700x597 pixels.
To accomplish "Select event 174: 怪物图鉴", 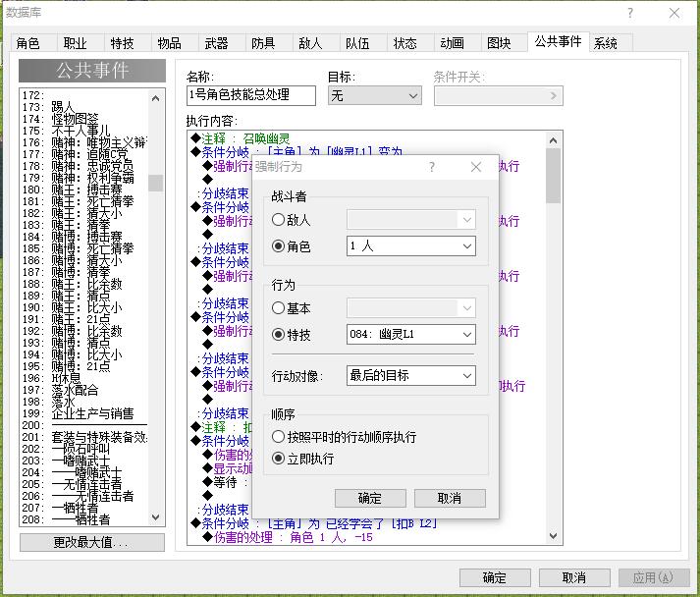I will (84, 119).
